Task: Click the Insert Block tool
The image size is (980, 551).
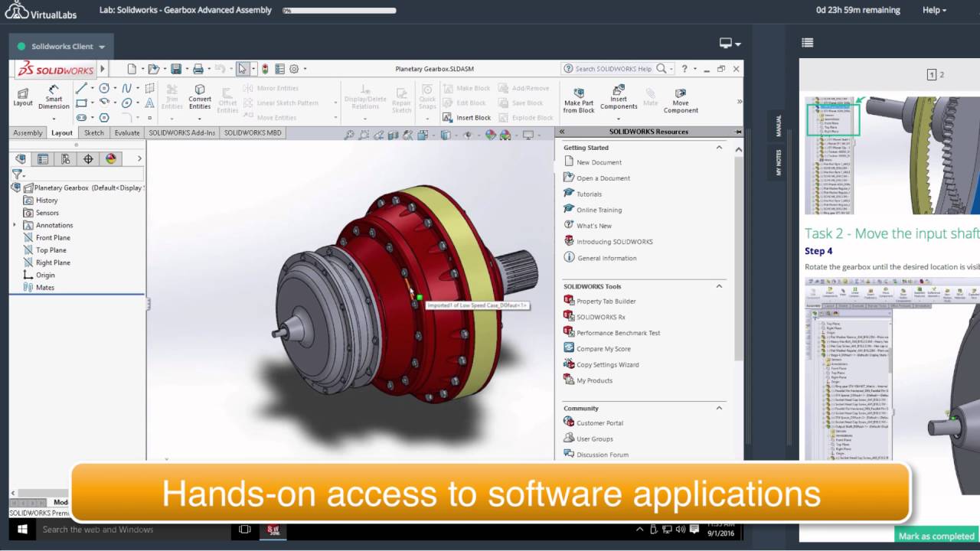Action: tap(466, 118)
